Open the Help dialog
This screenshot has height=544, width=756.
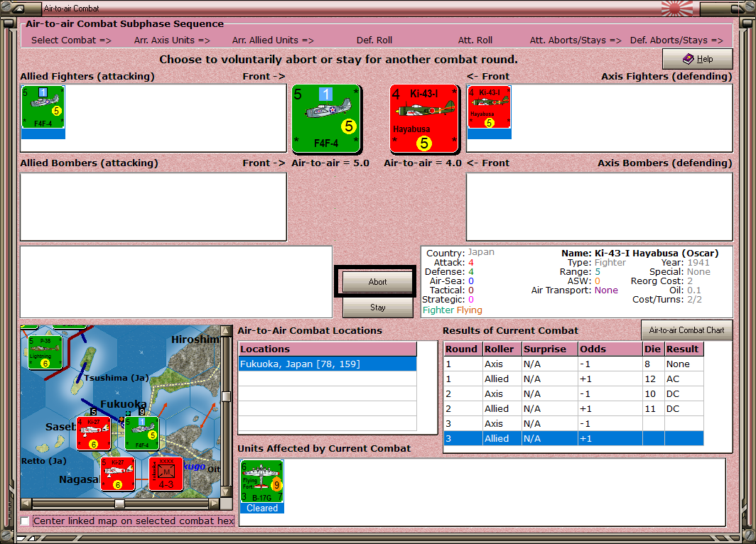pos(698,59)
